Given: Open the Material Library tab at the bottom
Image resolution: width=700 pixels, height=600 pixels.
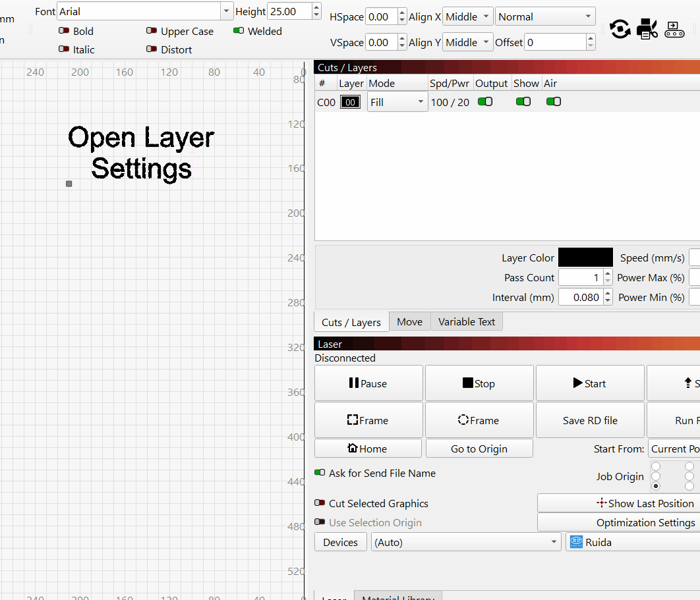Looking at the screenshot, I should [x=398, y=597].
